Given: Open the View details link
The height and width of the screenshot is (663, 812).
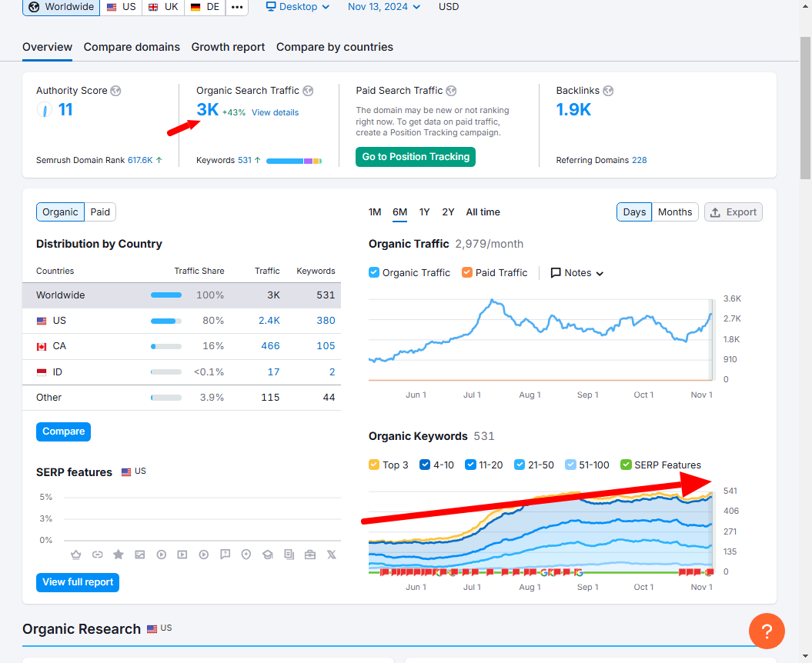Looking at the screenshot, I should click(x=275, y=113).
